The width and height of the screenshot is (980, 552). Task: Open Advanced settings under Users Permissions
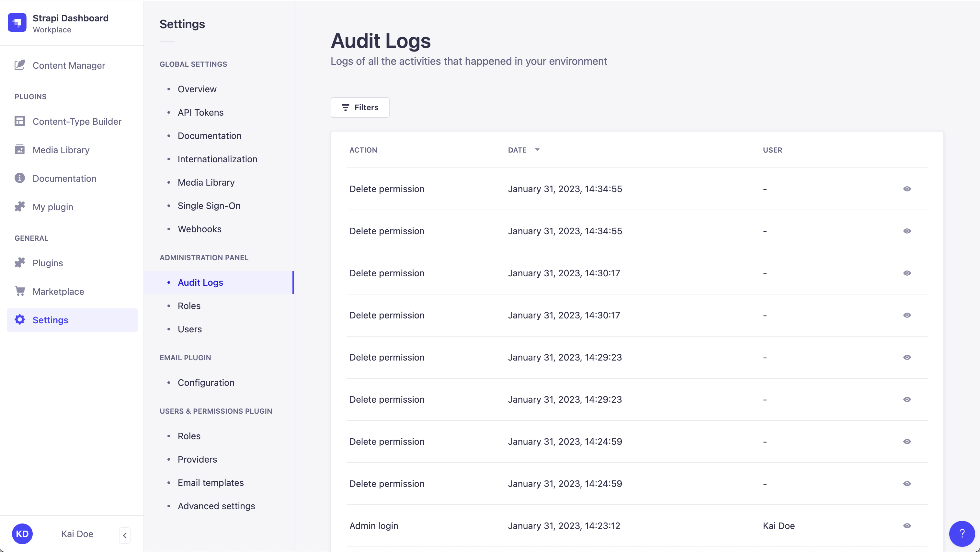tap(216, 506)
